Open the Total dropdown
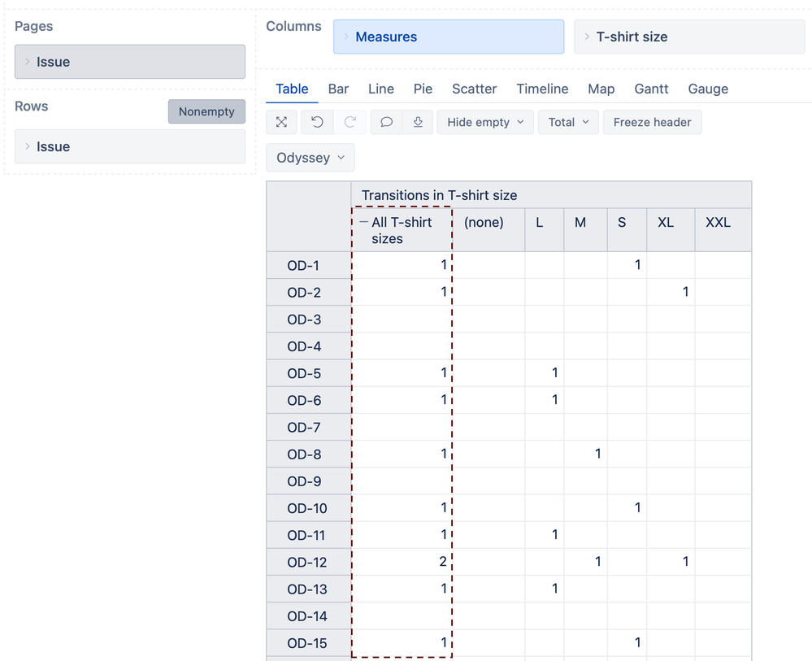 pos(567,122)
